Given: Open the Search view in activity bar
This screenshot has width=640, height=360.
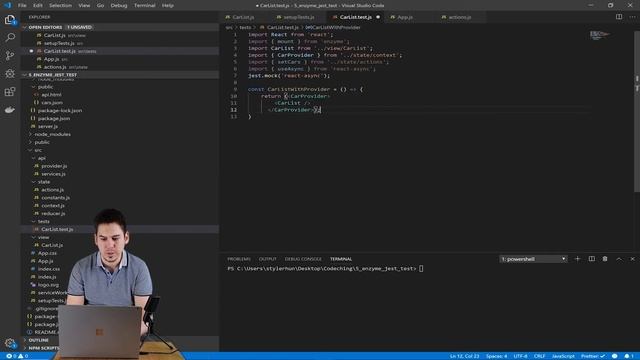Looking at the screenshot, I should 10,38.
